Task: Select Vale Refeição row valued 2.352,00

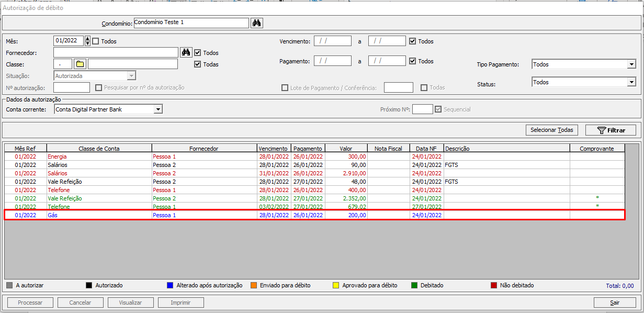Action: click(314, 198)
